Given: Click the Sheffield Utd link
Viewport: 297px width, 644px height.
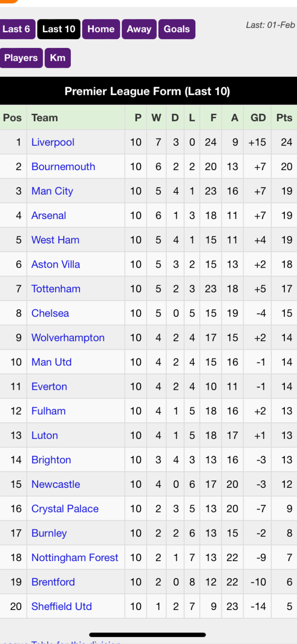Looking at the screenshot, I should (62, 606).
